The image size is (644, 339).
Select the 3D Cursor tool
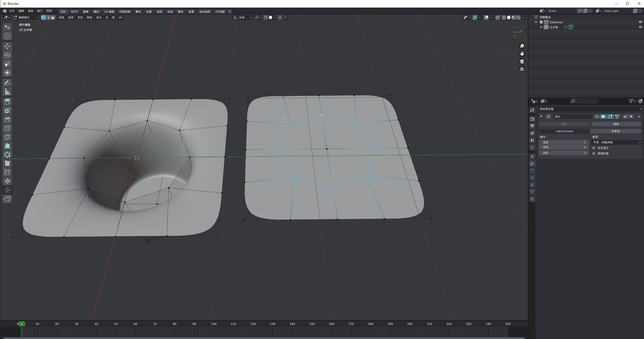(x=7, y=36)
